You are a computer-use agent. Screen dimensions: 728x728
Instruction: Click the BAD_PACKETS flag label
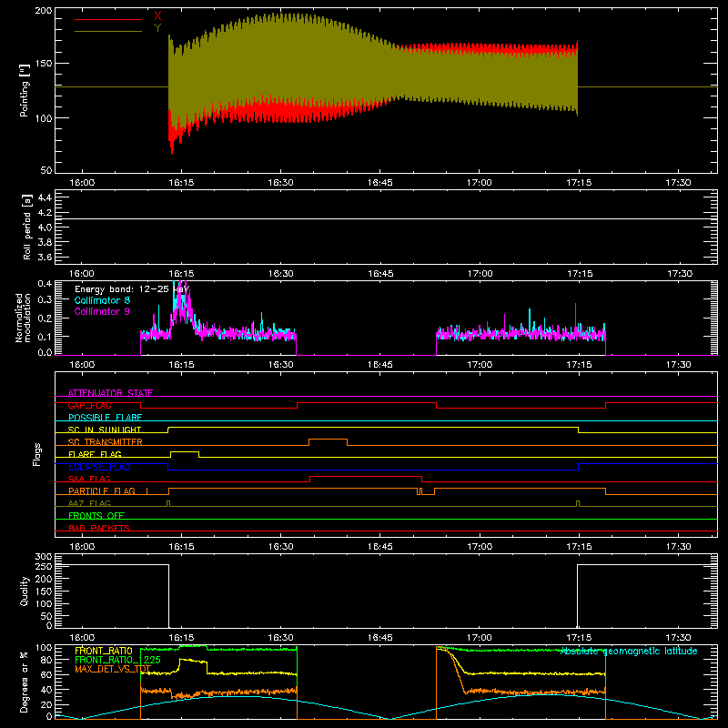coord(99,528)
